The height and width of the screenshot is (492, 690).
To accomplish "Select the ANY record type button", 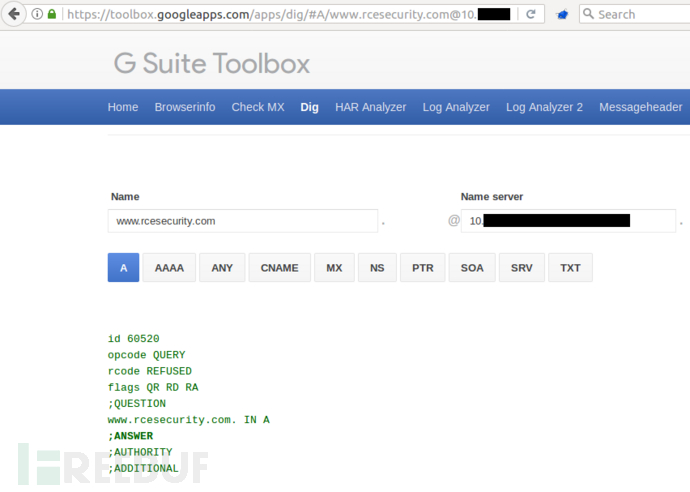I will [222, 268].
